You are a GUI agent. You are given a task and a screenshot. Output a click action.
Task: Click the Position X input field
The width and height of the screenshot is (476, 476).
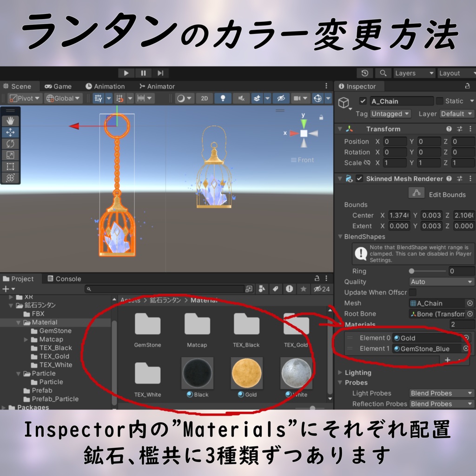(395, 141)
